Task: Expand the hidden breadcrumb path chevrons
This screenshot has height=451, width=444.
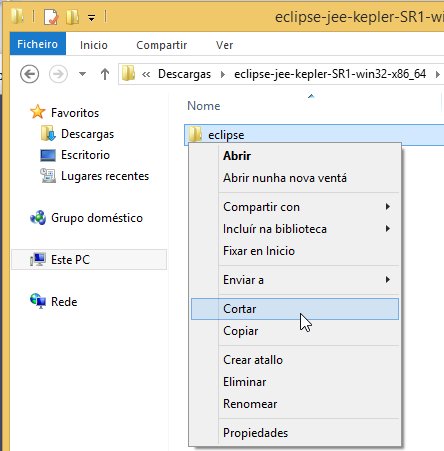Action: pyautogui.click(x=146, y=74)
